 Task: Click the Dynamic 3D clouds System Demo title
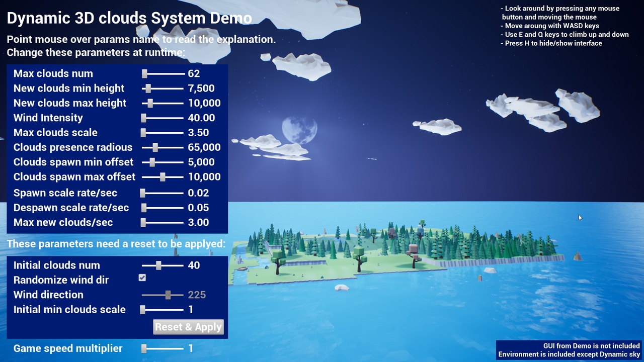click(x=129, y=19)
